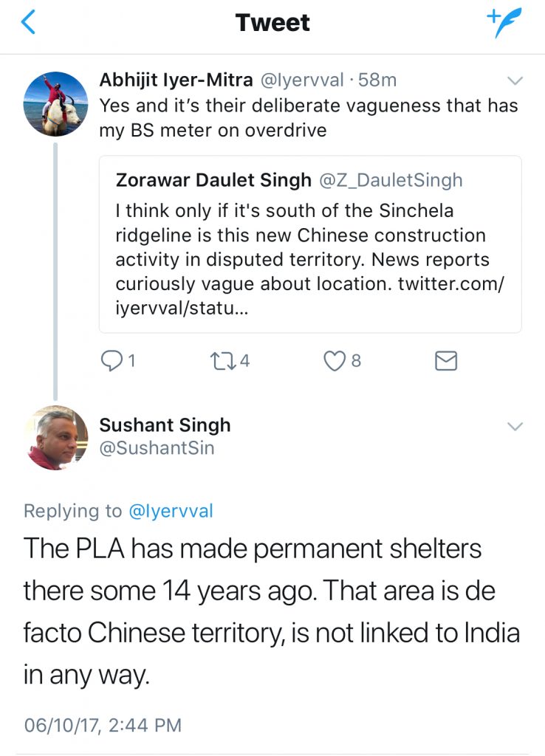The height and width of the screenshot is (756, 545).
Task: Expand options chevron on Sushant Singh's tweet
Action: (515, 426)
